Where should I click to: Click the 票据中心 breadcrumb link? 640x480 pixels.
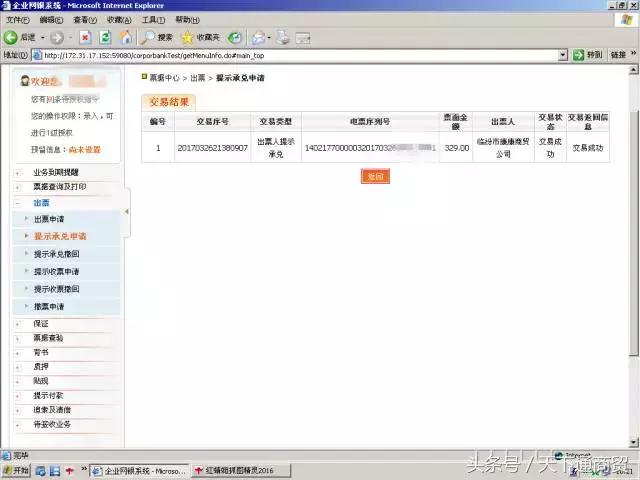(x=164, y=78)
